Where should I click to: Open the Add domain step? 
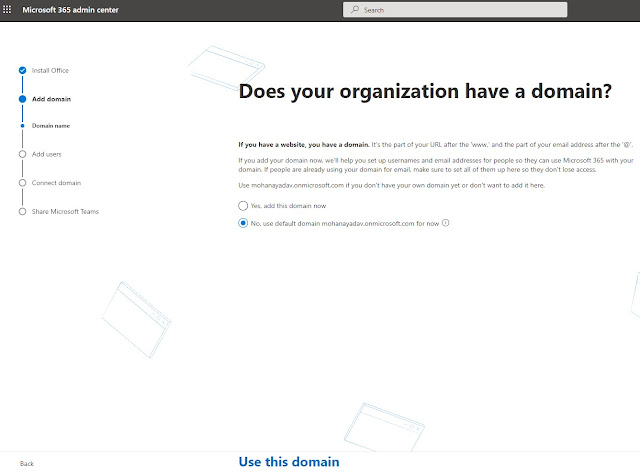pos(51,99)
